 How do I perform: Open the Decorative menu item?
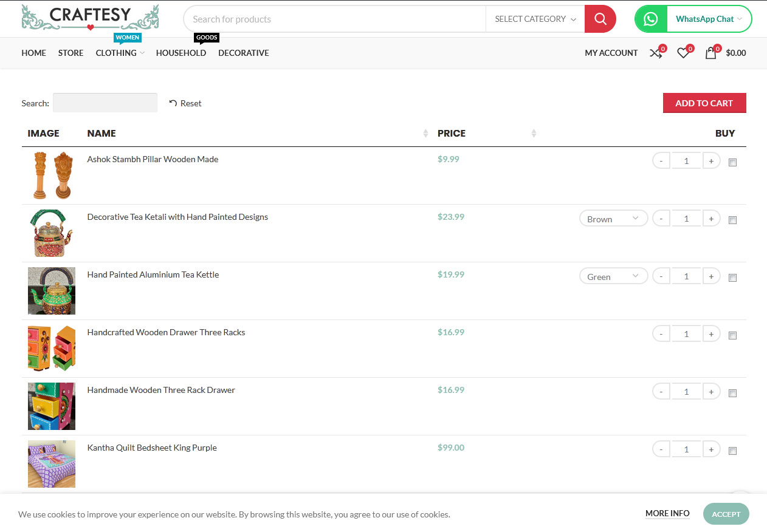244,53
